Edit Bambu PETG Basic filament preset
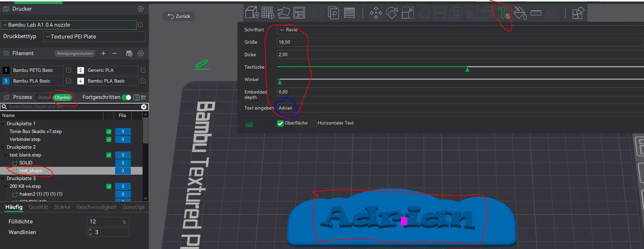 click(68, 70)
